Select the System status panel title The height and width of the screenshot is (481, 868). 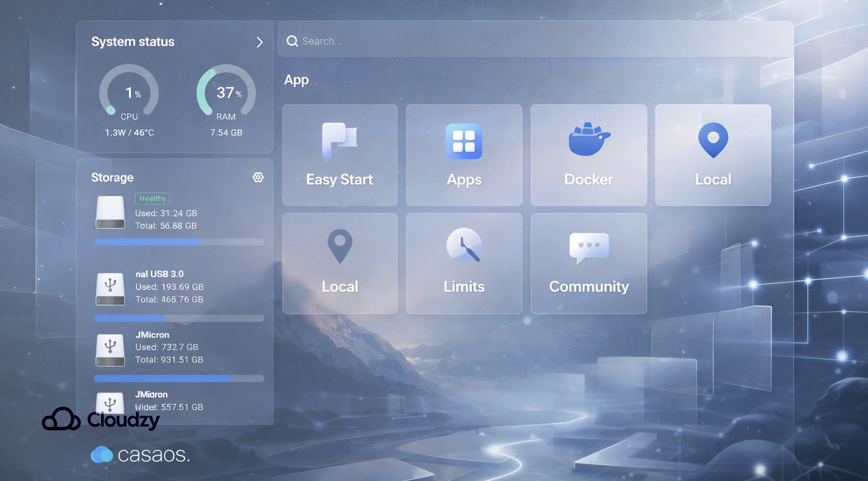(133, 42)
